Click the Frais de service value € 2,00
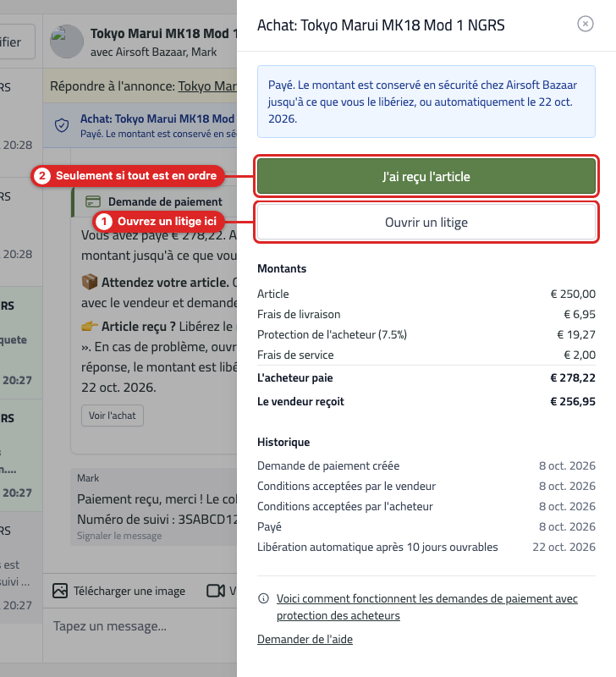 pyautogui.click(x=580, y=355)
